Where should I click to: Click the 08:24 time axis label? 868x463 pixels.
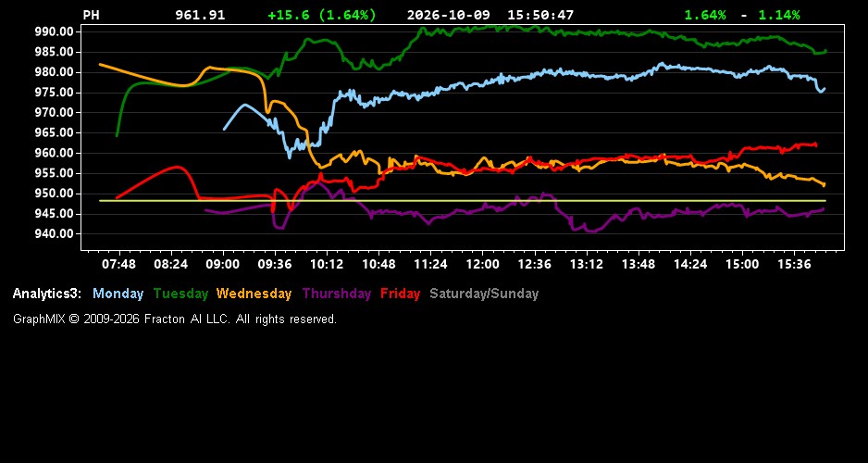point(170,265)
